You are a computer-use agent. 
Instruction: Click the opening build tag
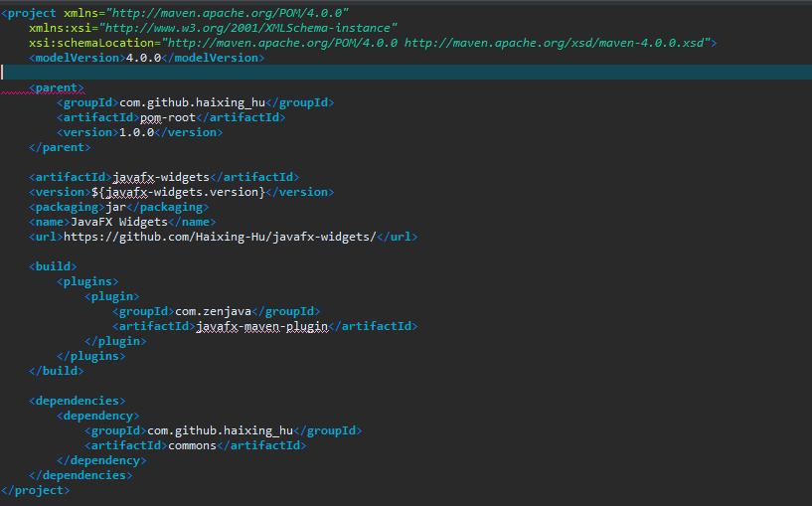tap(53, 266)
